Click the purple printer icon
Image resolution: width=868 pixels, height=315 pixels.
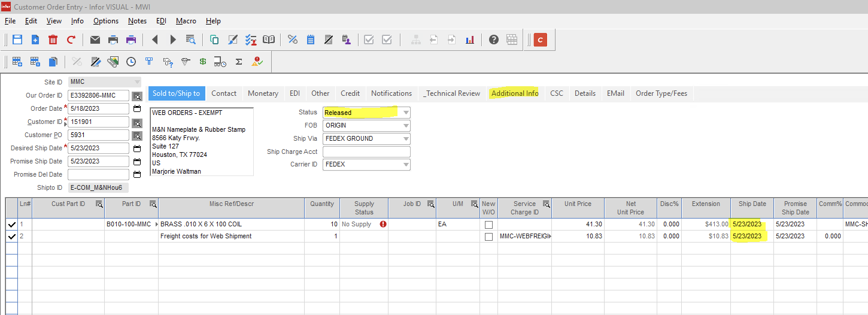[x=130, y=40]
